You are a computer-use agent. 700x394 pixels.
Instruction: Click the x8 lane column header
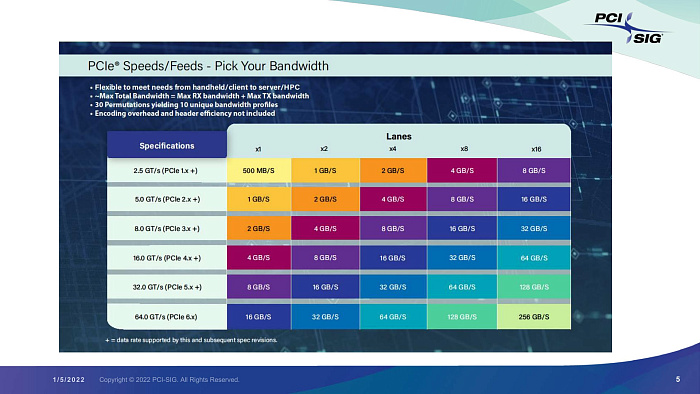(464, 149)
